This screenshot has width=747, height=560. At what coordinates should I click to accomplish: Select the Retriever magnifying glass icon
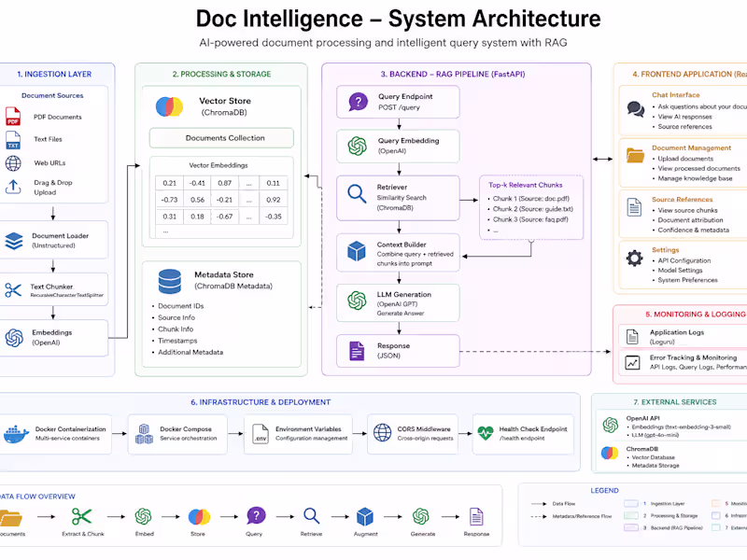point(357,194)
